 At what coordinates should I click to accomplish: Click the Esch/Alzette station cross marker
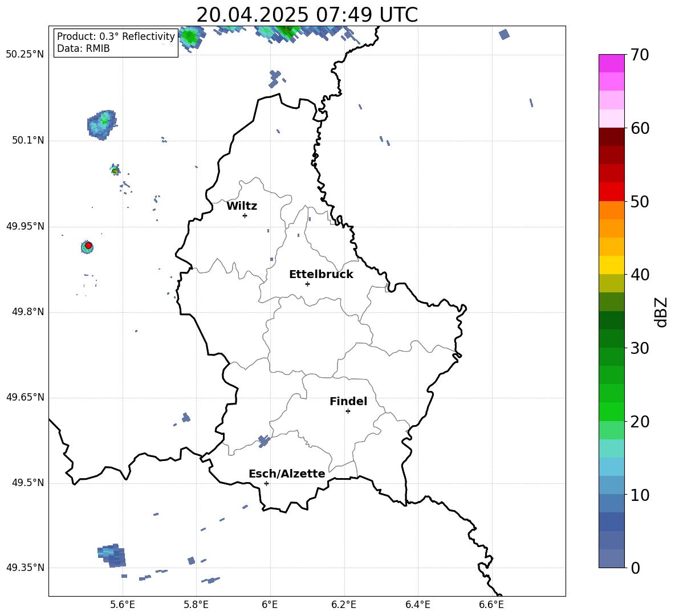coord(266,483)
